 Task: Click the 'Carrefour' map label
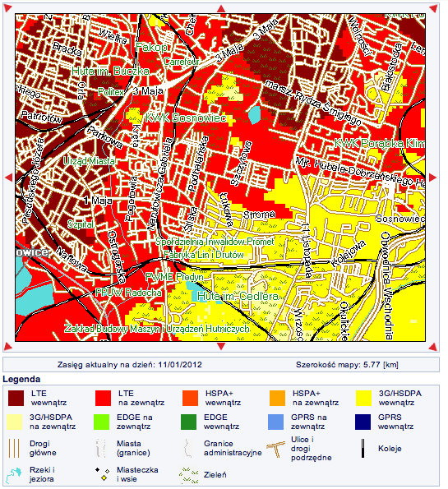(x=182, y=62)
